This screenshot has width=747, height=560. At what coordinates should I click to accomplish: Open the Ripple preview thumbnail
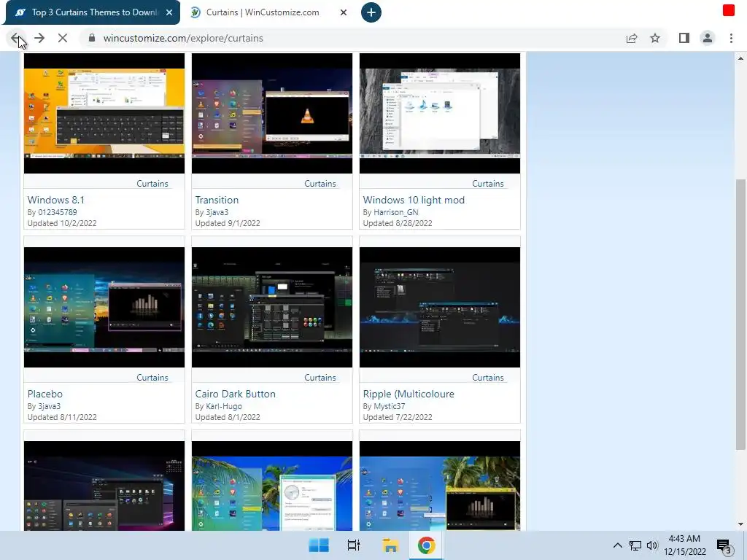pyautogui.click(x=440, y=307)
